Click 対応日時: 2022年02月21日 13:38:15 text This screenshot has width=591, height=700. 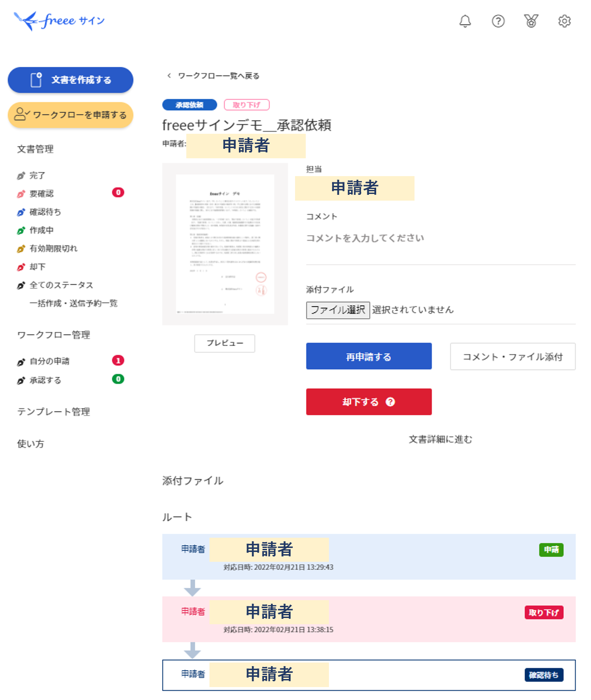(x=278, y=630)
